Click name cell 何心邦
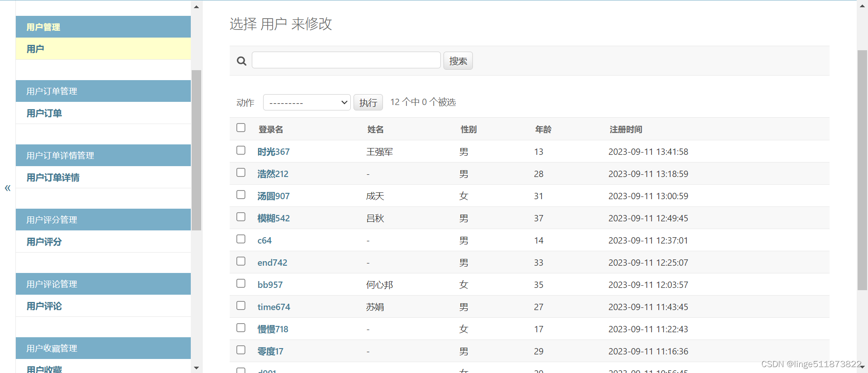This screenshot has width=868, height=373. [379, 285]
